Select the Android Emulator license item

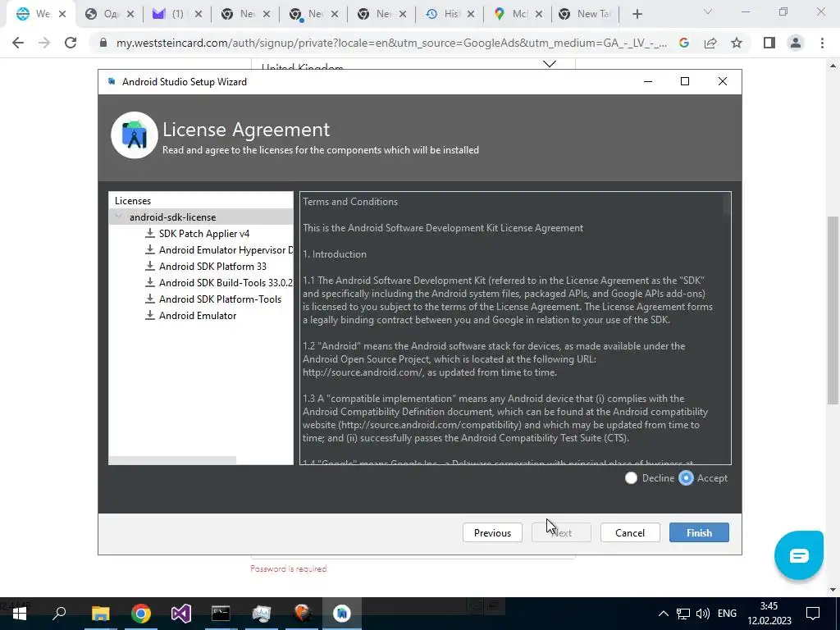198,316
